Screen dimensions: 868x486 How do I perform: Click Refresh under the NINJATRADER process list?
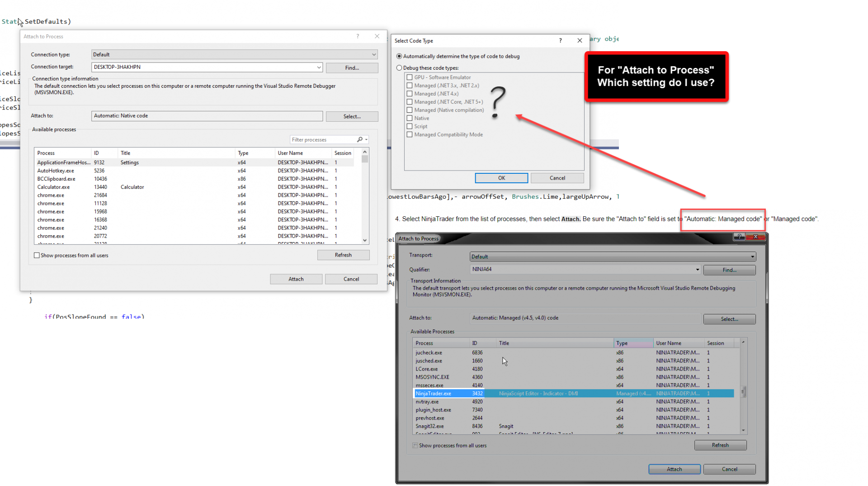click(x=720, y=445)
